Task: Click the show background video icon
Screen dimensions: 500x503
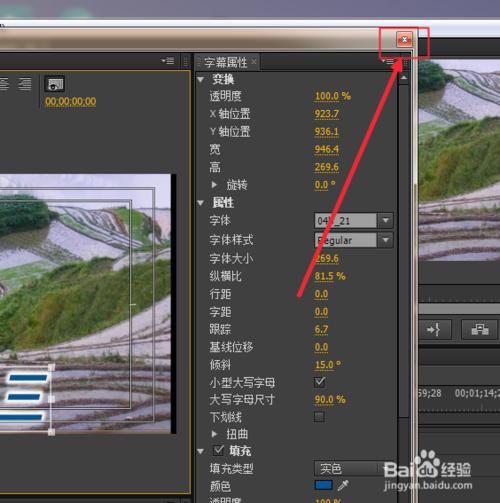Action: pos(55,84)
